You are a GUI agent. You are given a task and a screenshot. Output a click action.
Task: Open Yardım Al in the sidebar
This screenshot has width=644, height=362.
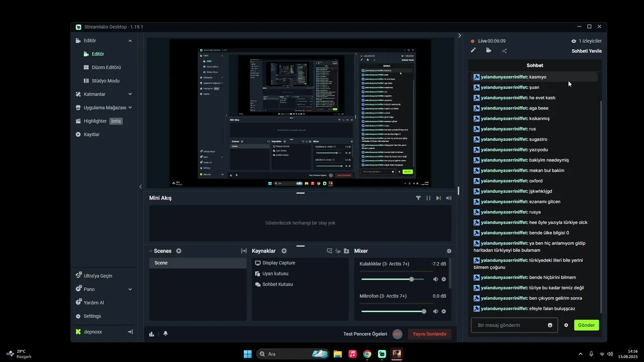(x=90, y=303)
